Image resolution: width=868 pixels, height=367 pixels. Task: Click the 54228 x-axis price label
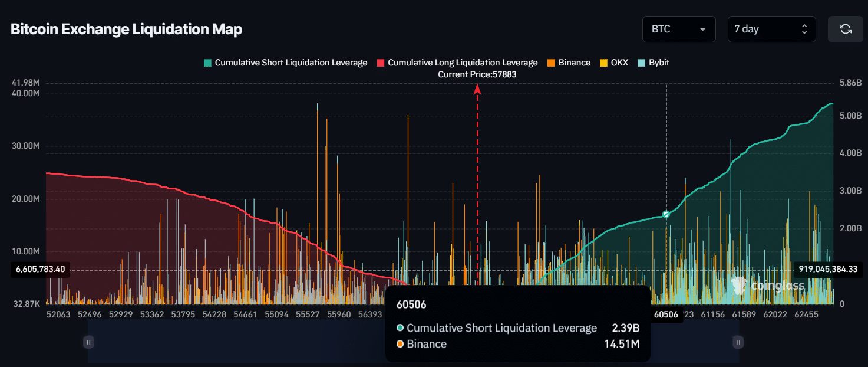214,315
